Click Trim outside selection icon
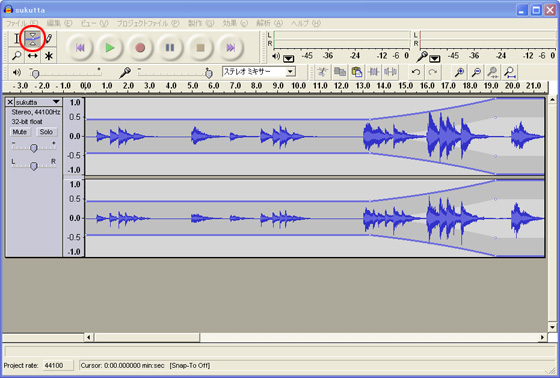 tap(373, 72)
